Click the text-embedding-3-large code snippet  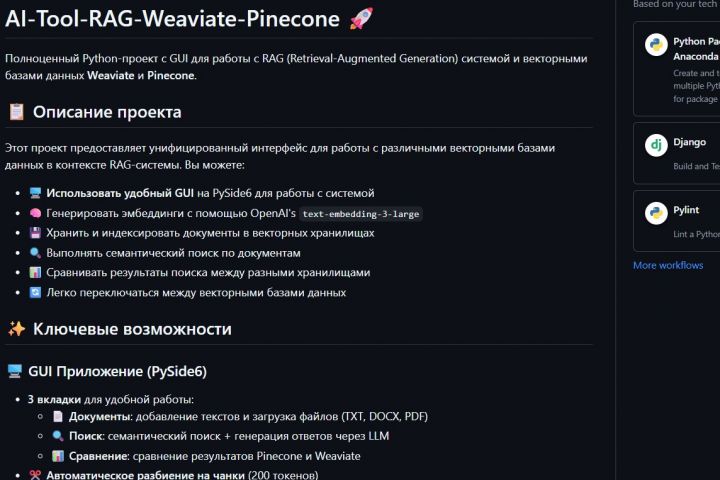click(x=361, y=214)
